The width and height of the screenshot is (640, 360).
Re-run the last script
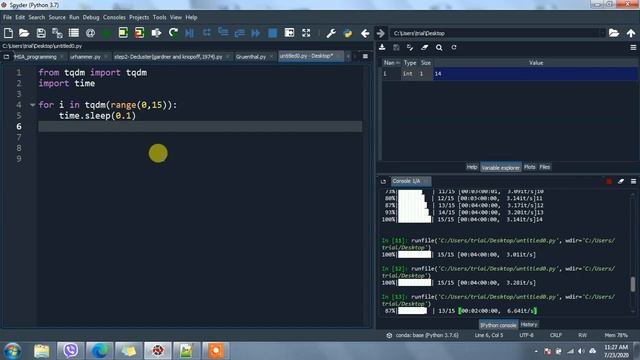coord(173,33)
